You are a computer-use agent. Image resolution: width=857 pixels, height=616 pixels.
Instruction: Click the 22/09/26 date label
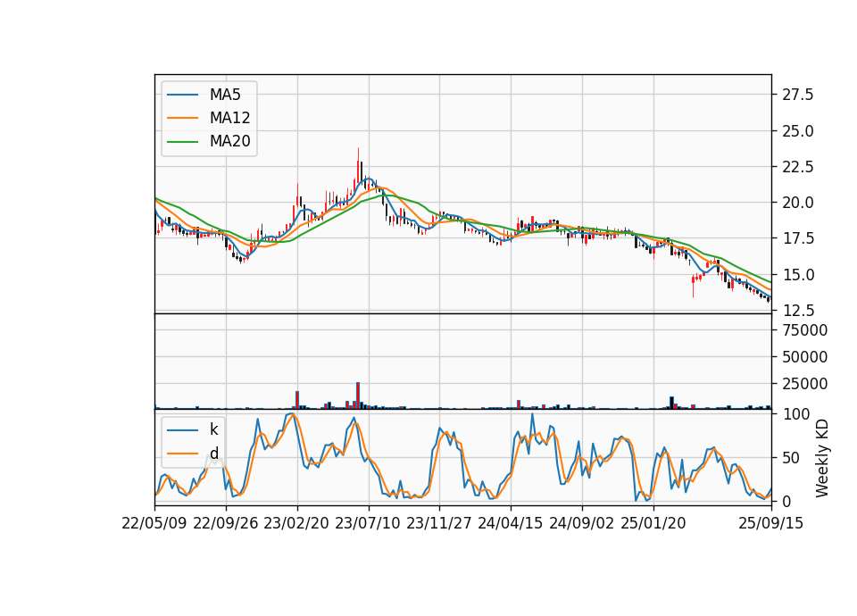pyautogui.click(x=226, y=523)
